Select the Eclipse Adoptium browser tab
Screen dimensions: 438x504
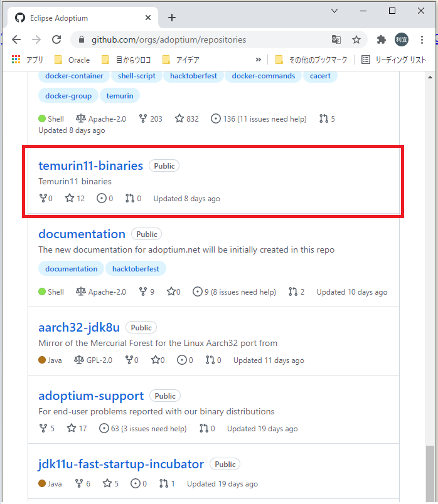coord(82,18)
